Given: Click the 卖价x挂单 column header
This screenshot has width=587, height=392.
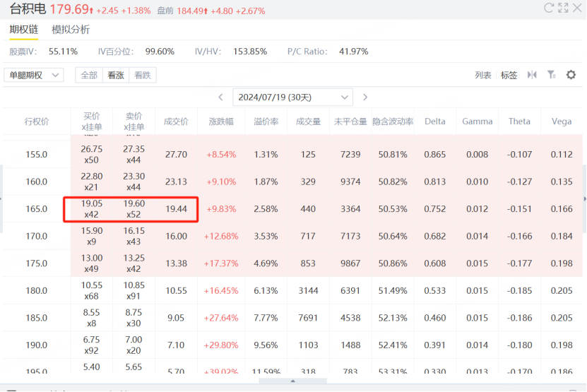Looking at the screenshot, I should point(134,121).
